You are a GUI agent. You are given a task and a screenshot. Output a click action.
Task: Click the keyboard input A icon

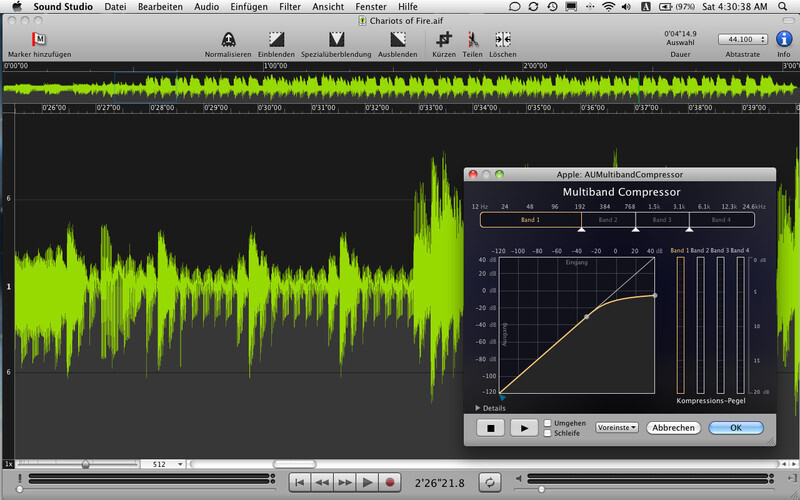pyautogui.click(x=645, y=7)
